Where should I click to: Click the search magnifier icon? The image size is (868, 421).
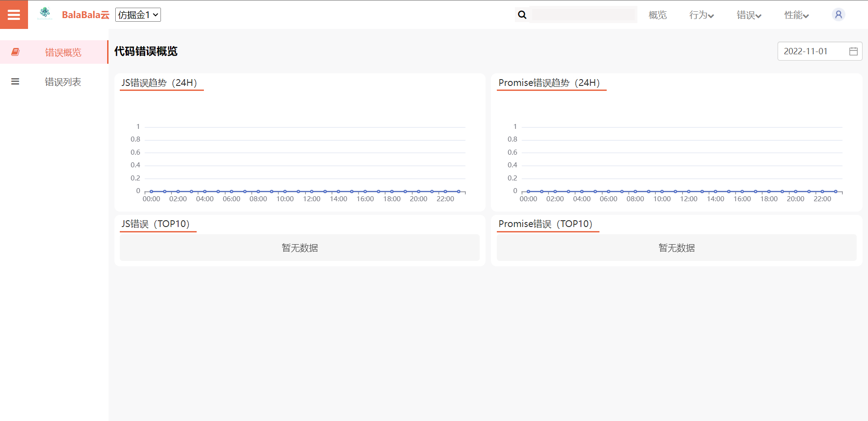(522, 14)
